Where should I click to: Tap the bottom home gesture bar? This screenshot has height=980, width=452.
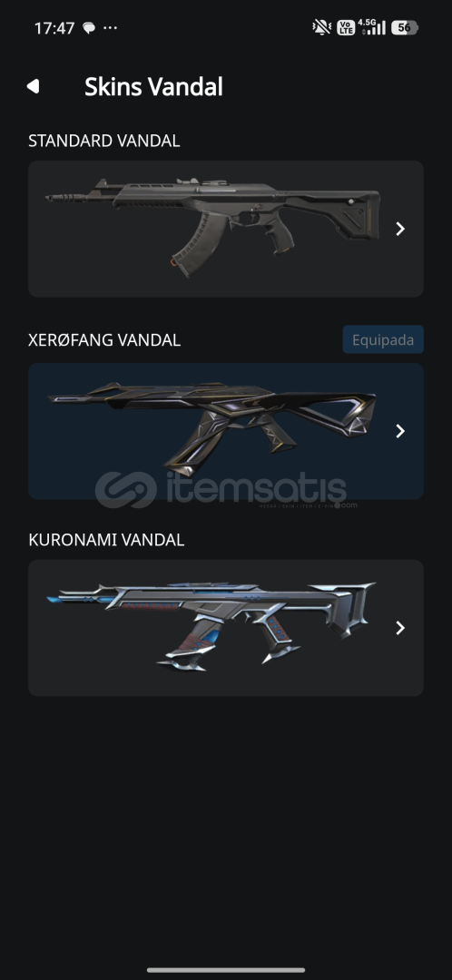tap(226, 970)
